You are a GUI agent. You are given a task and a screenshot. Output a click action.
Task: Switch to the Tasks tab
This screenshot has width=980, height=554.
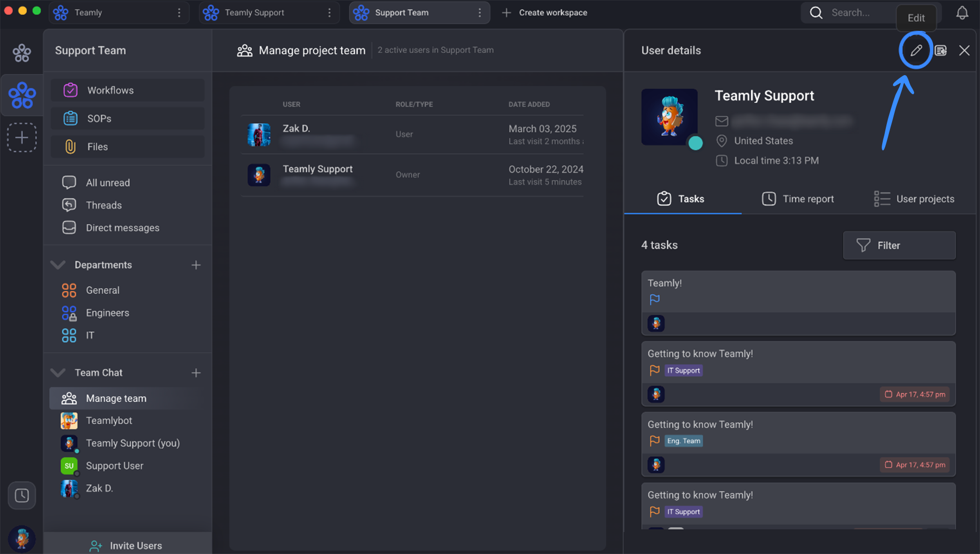pyautogui.click(x=682, y=199)
